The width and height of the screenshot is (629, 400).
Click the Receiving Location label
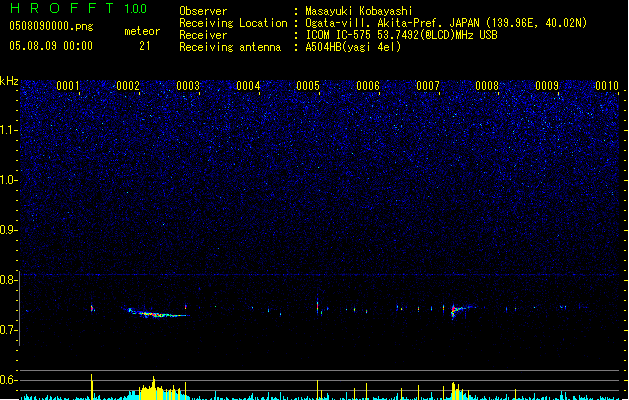(233, 23)
